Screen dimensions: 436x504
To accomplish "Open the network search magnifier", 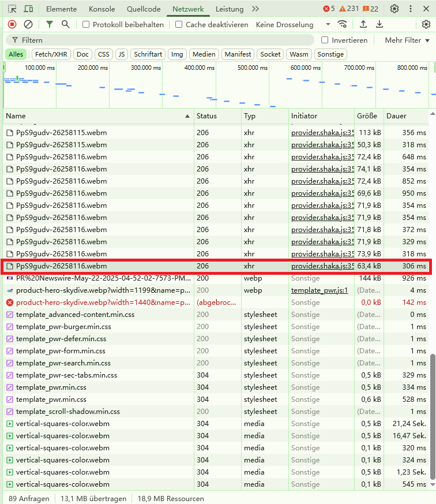I will [x=66, y=24].
